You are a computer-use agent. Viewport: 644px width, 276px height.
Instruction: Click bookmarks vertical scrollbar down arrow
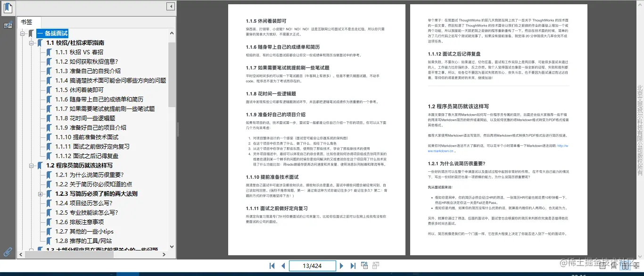coord(172,246)
